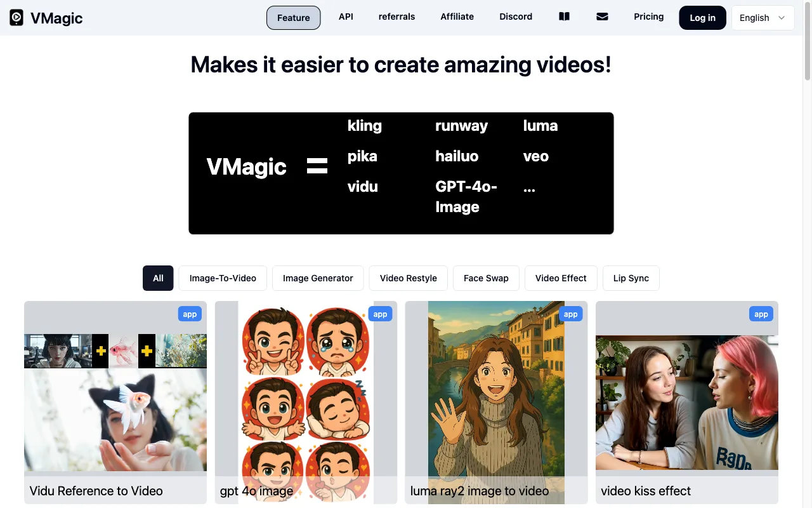Filter by Face Swap
The image size is (812, 508).
pyautogui.click(x=486, y=278)
